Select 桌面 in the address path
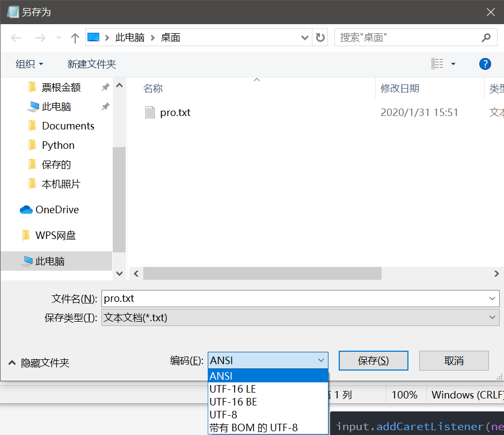Viewport: 504px width, 435px height. coord(170,38)
